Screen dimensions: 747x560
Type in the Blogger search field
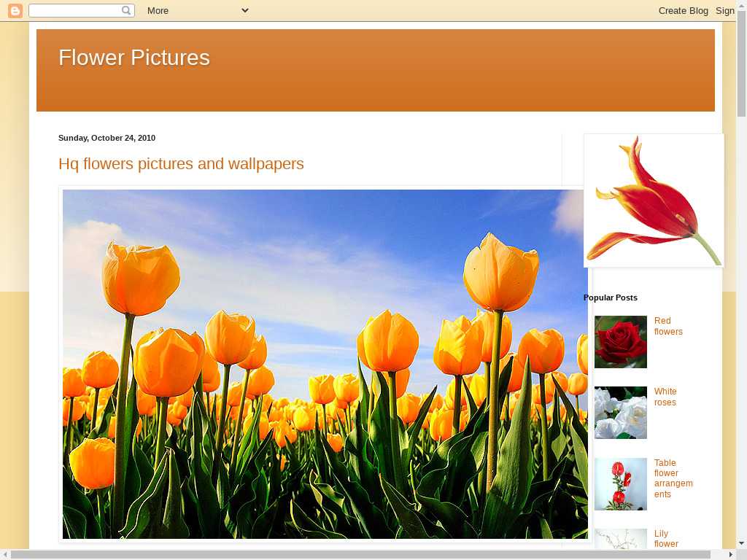(74, 10)
